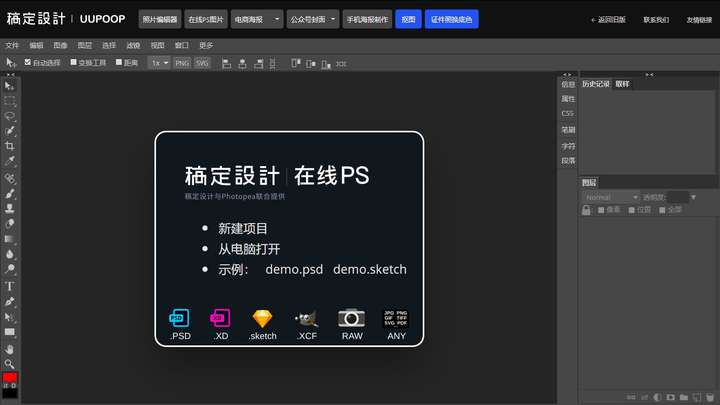Select the Lasso tool

(x=9, y=116)
